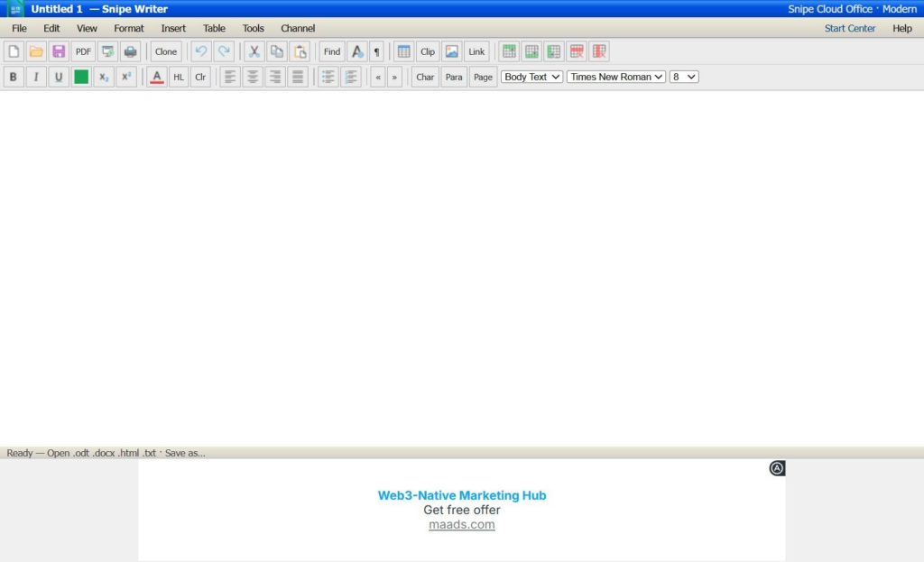Screen dimensions: 924x562
Task: Undo the last action
Action: pyautogui.click(x=201, y=51)
